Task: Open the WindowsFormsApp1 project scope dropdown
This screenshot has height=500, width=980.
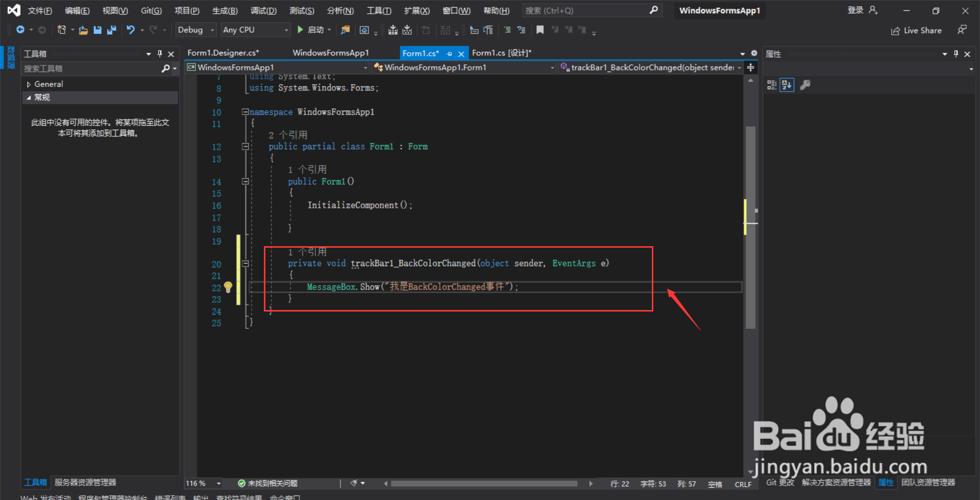Action: click(277, 67)
